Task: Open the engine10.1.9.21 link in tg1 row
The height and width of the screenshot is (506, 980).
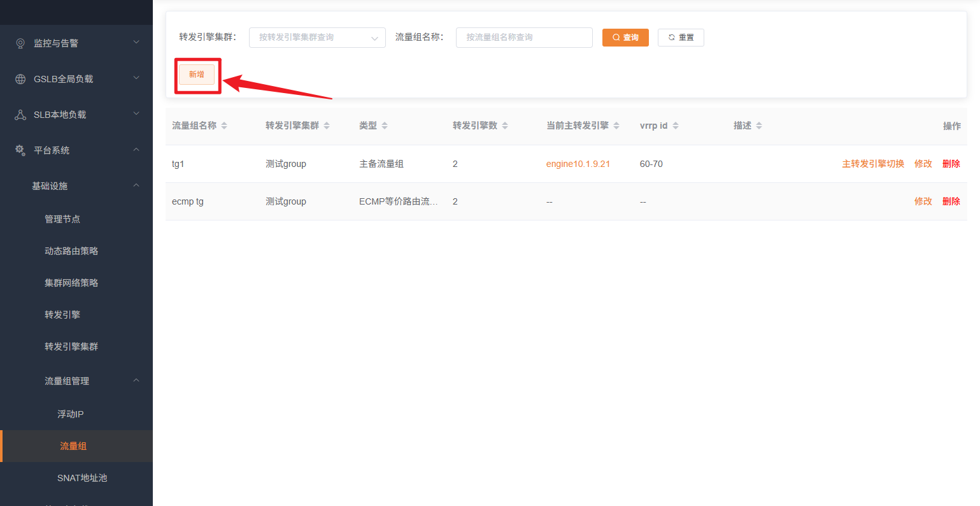Action: click(x=578, y=164)
